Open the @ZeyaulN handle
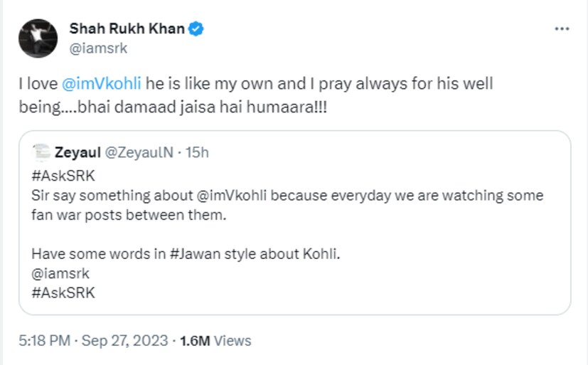The height and width of the screenshot is (365, 588). click(x=138, y=152)
